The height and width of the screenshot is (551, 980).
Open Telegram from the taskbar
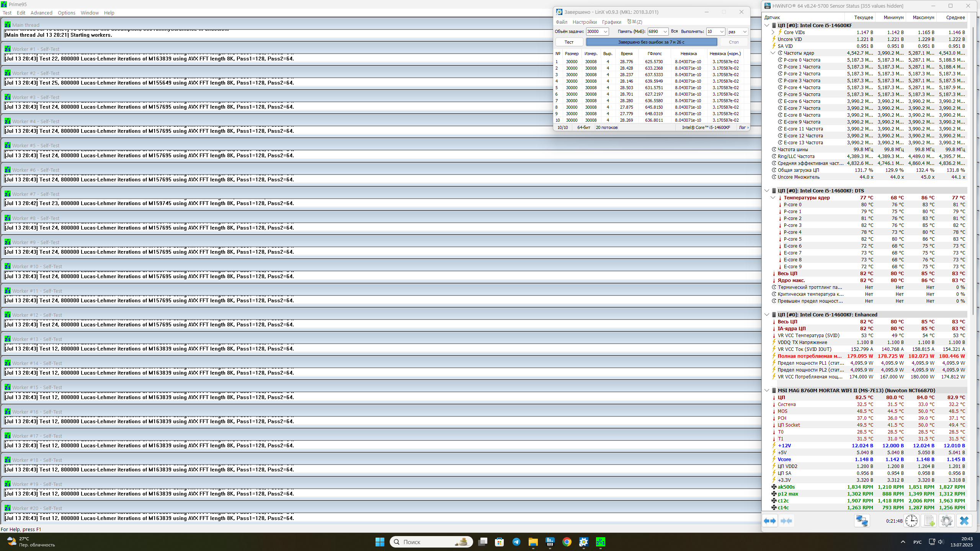[516, 542]
